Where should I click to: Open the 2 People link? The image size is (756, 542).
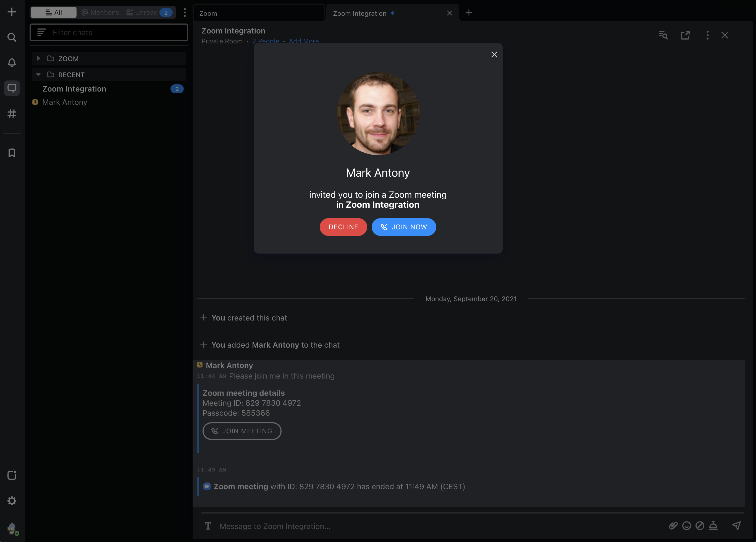[x=266, y=41]
